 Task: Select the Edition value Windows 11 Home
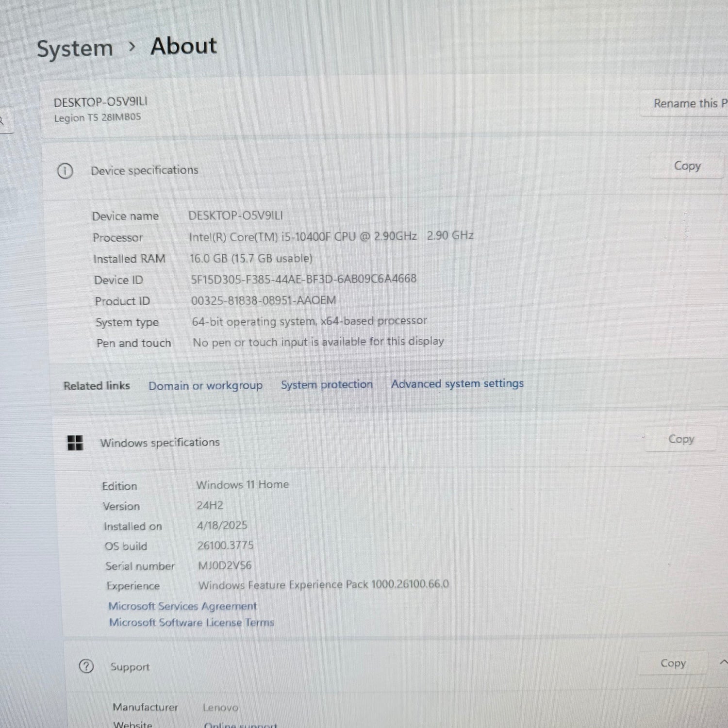[x=242, y=484]
